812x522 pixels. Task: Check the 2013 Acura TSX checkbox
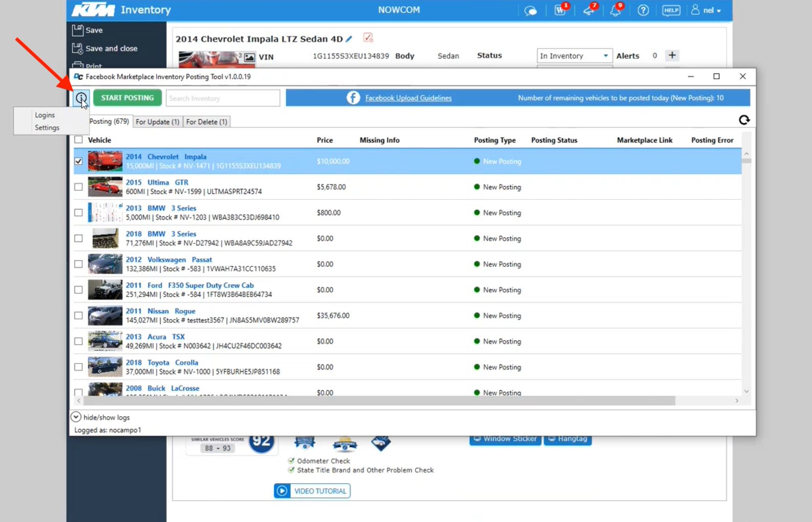(78, 342)
